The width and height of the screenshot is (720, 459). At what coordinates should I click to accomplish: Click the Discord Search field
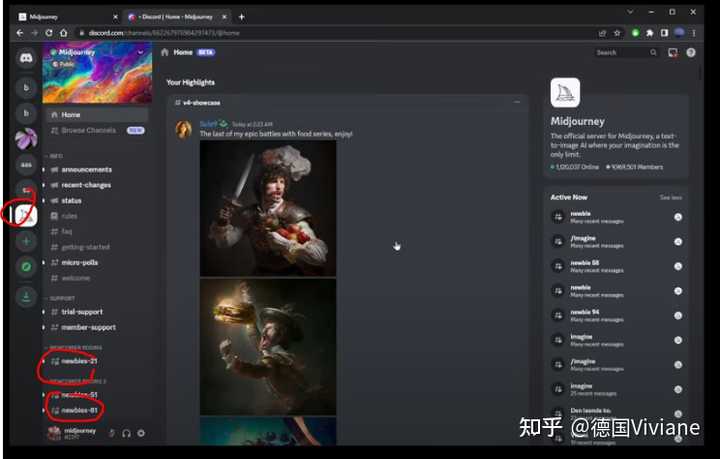pyautogui.click(x=626, y=53)
